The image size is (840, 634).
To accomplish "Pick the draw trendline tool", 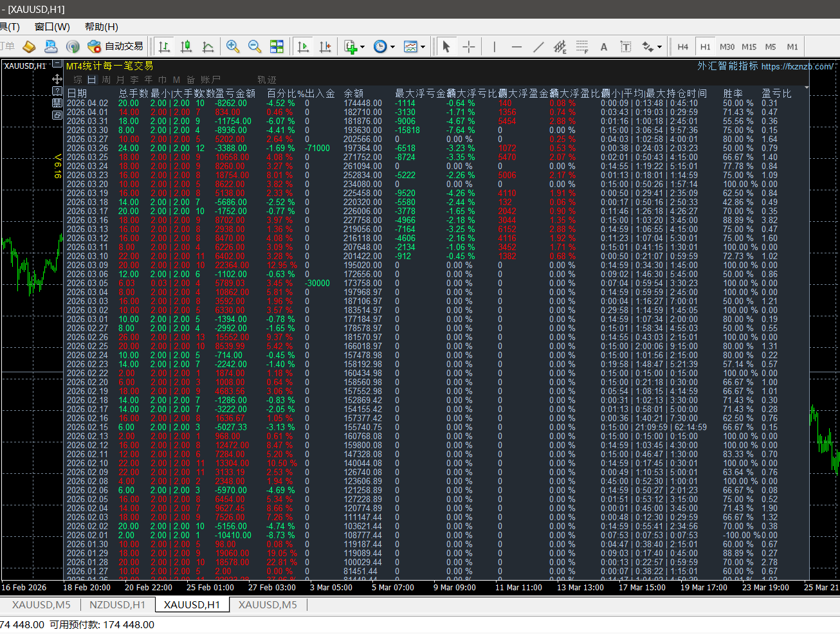I will pyautogui.click(x=538, y=46).
